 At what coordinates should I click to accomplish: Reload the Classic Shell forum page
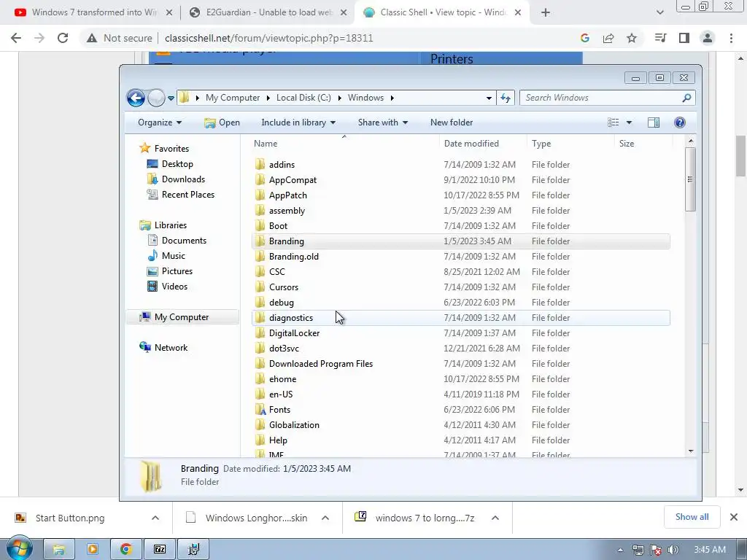pos(63,38)
